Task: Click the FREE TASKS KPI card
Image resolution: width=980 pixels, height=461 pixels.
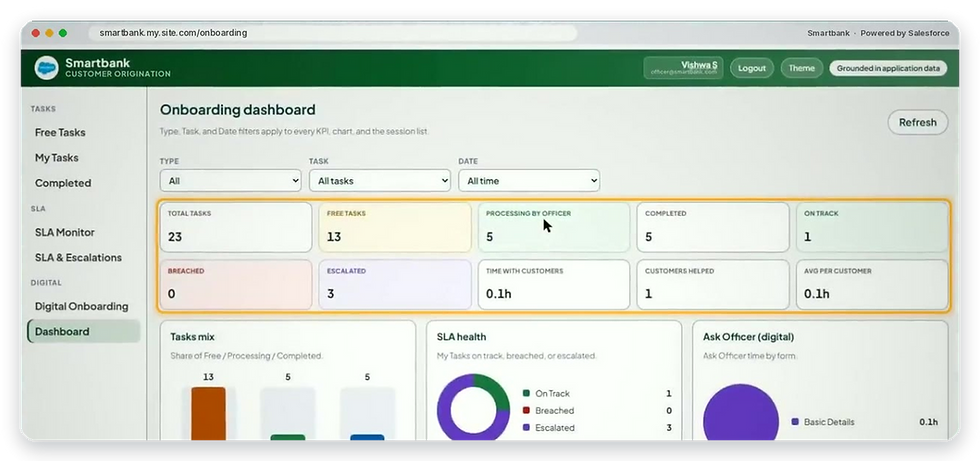Action: click(395, 227)
